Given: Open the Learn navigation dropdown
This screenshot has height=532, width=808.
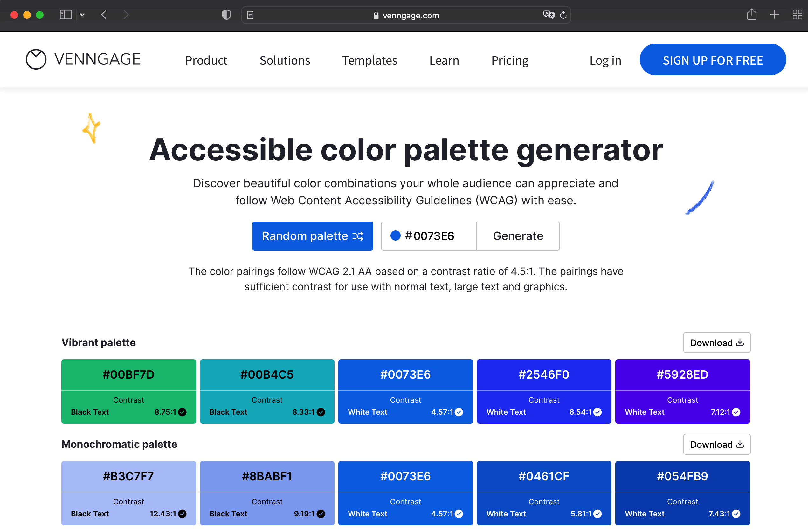Looking at the screenshot, I should tap(444, 59).
